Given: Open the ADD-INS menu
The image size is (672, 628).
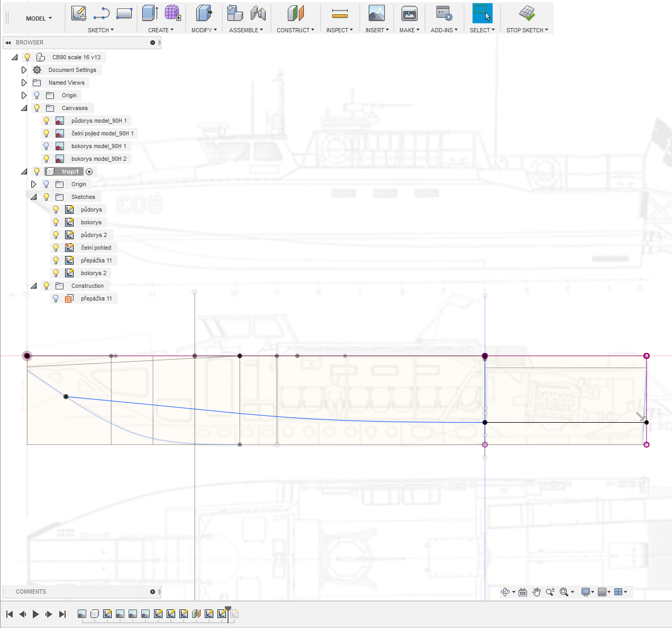Looking at the screenshot, I should (443, 30).
